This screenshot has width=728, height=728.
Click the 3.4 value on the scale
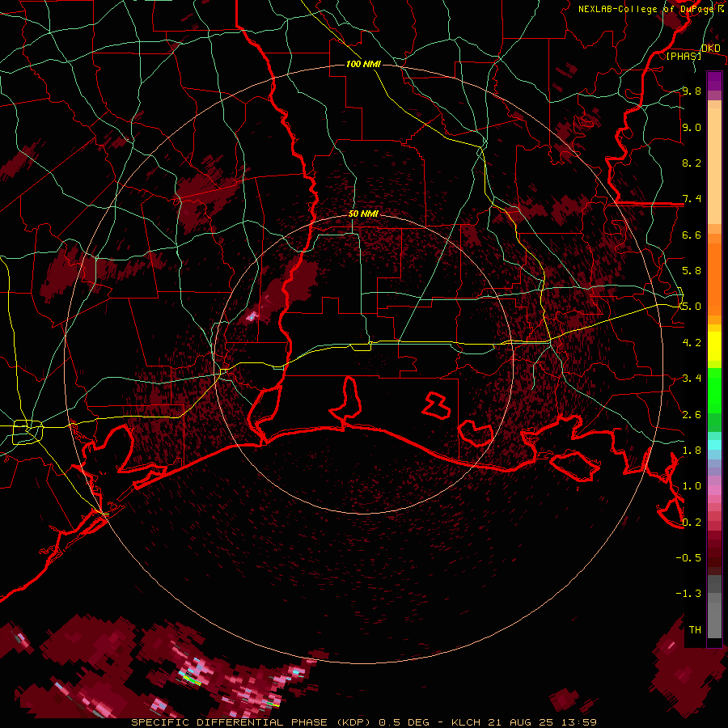(x=692, y=379)
